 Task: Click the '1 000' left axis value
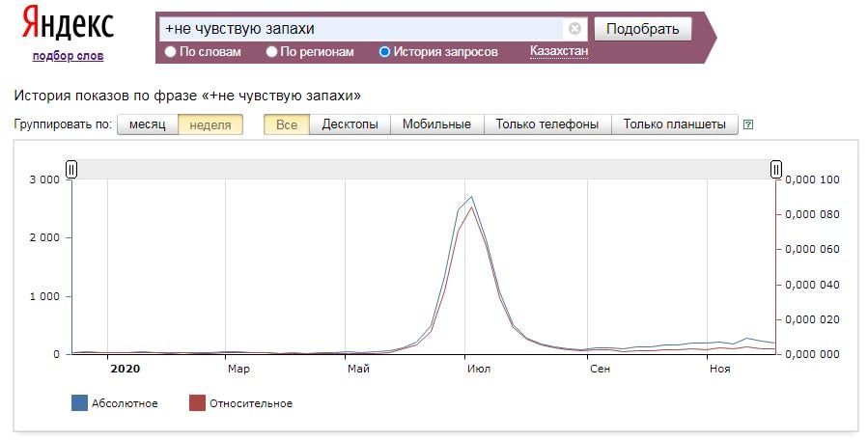pyautogui.click(x=44, y=296)
